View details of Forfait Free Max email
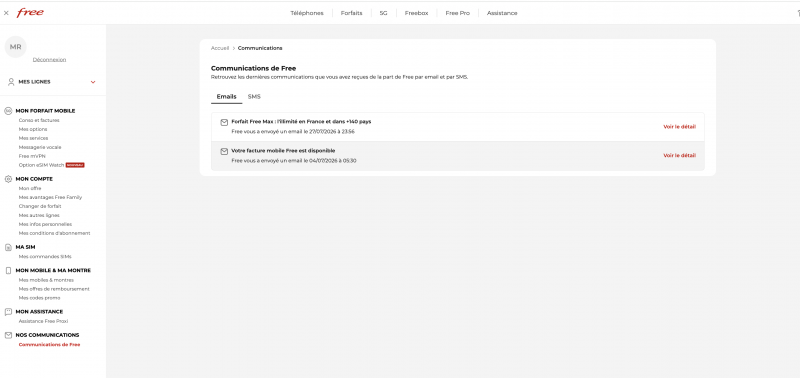800x378 pixels. tap(680, 127)
